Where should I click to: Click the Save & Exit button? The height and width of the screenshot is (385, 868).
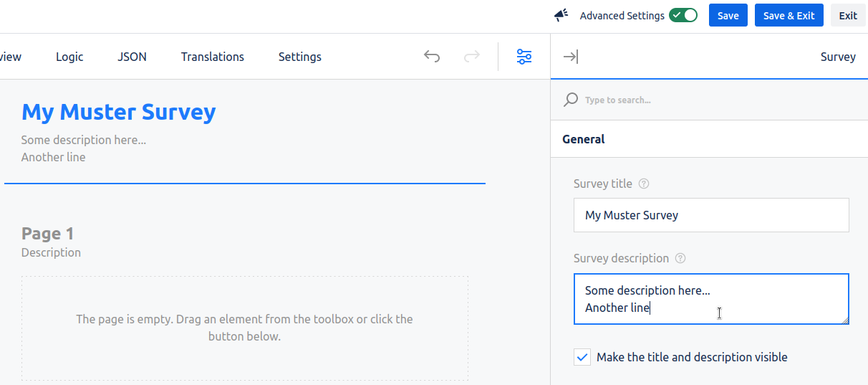(x=789, y=15)
